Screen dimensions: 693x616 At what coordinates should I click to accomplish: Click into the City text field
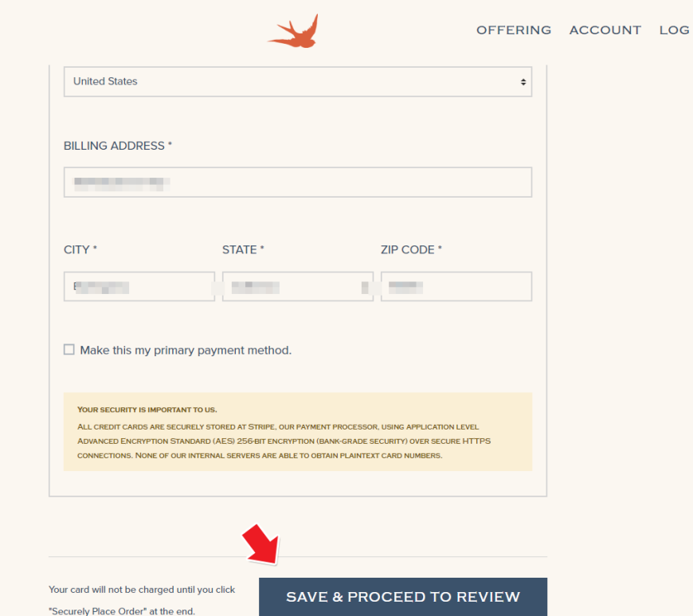pos(139,287)
